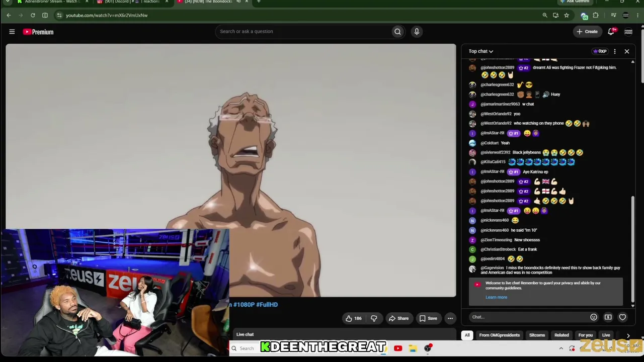Save the video to a playlist
Image resolution: width=644 pixels, height=362 pixels.
click(428, 318)
